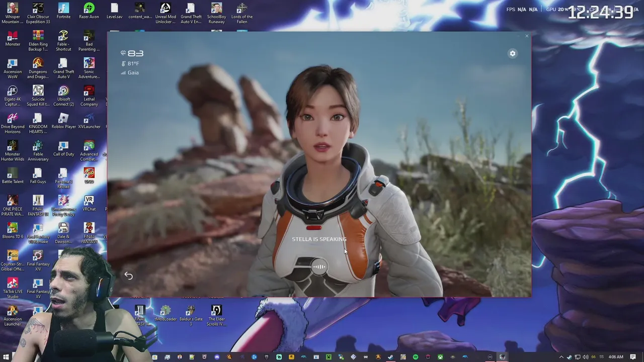Select Lethal Company desktop icon
The width and height of the screenshot is (644, 362).
89,97
